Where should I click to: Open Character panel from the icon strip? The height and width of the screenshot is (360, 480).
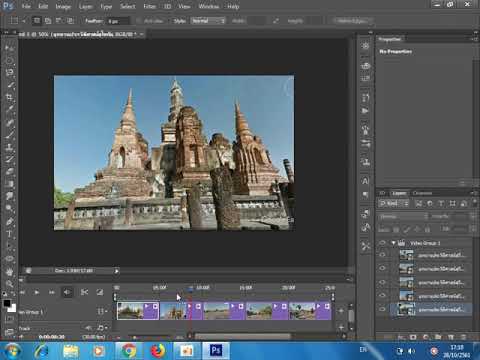[365, 181]
